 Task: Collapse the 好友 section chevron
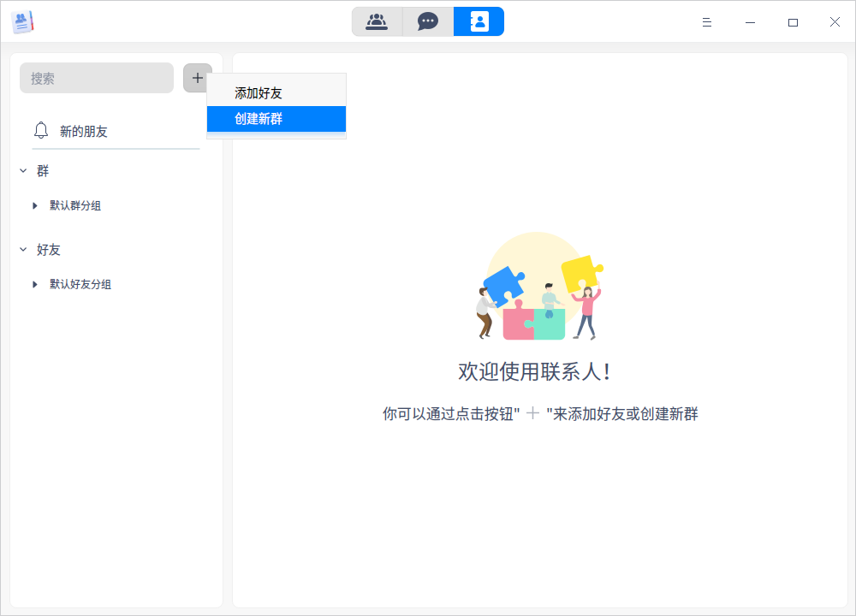click(x=23, y=249)
